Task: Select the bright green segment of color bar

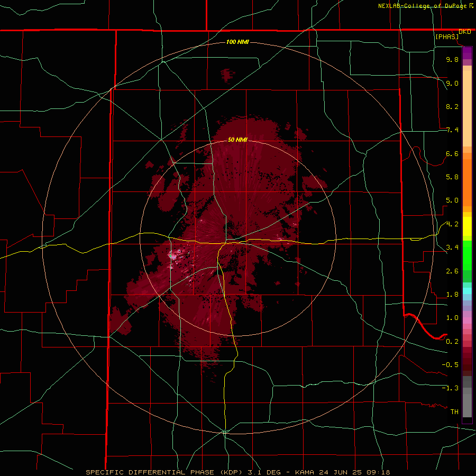Action: 467,255
